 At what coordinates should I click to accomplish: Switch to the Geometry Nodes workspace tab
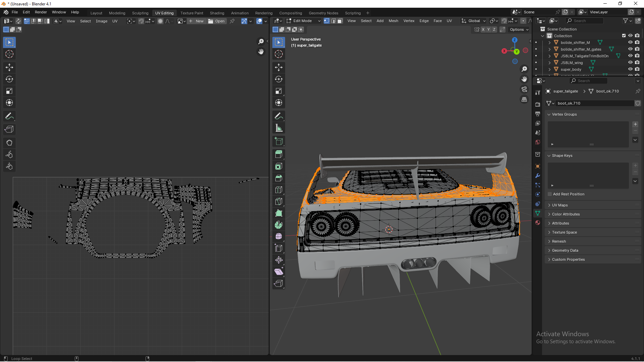(x=323, y=13)
